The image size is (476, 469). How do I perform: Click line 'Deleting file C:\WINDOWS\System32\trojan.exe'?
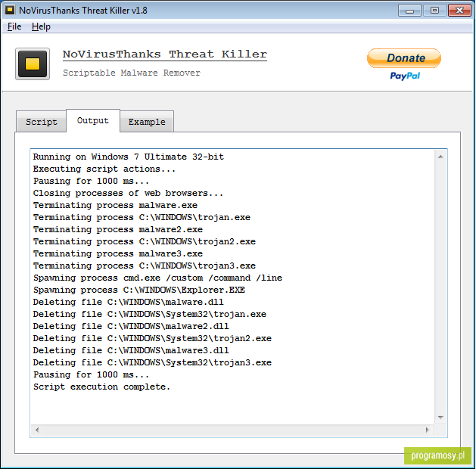pyautogui.click(x=150, y=315)
